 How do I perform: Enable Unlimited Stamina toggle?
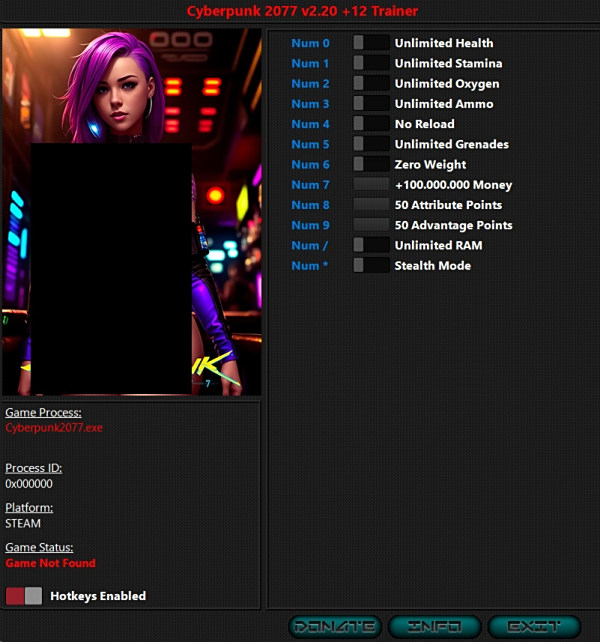(371, 63)
